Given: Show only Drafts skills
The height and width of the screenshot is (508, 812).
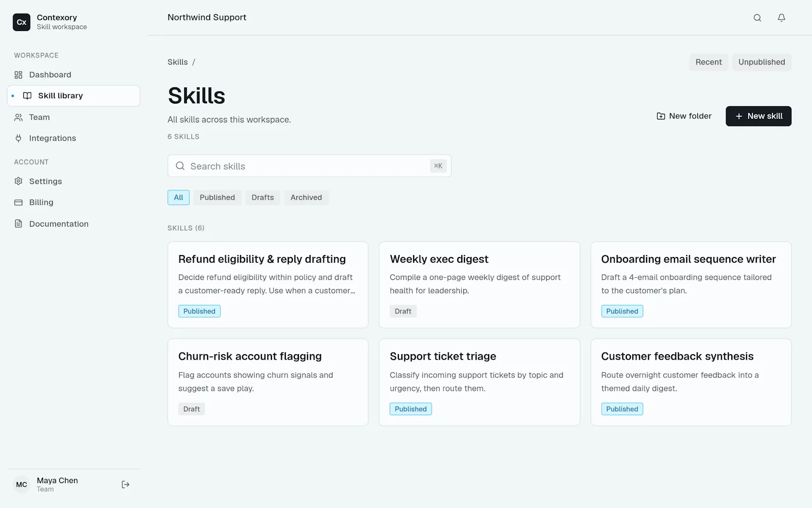Looking at the screenshot, I should (x=262, y=198).
